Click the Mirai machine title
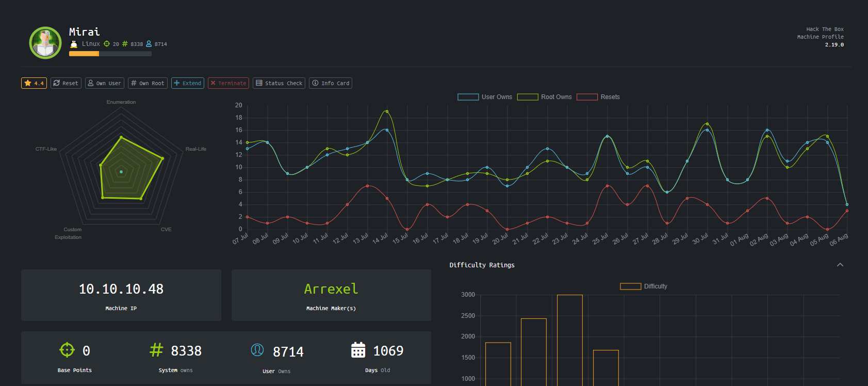Image resolution: width=868 pixels, height=386 pixels. click(x=85, y=32)
